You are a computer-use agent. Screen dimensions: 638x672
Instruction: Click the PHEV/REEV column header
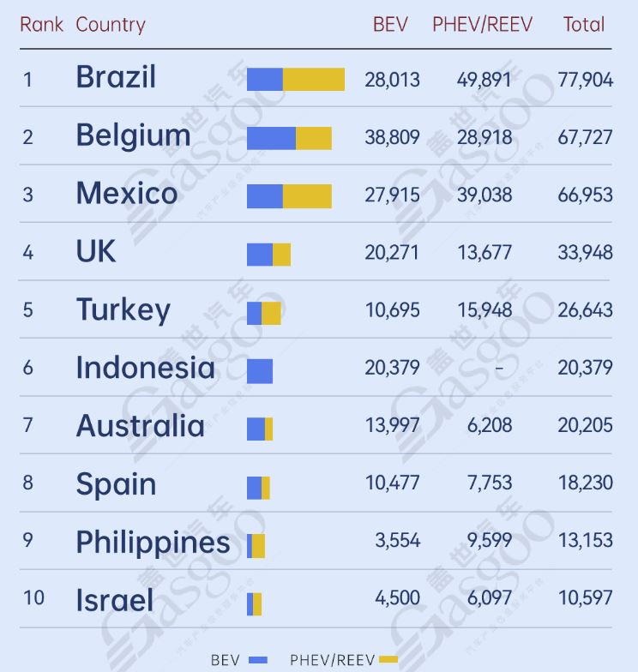pyautogui.click(x=482, y=24)
